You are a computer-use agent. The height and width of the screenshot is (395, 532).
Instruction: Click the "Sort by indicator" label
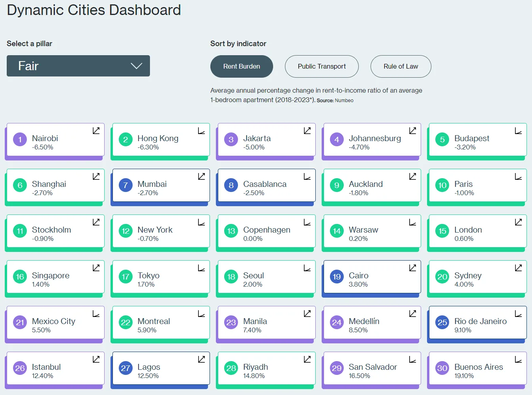(238, 44)
